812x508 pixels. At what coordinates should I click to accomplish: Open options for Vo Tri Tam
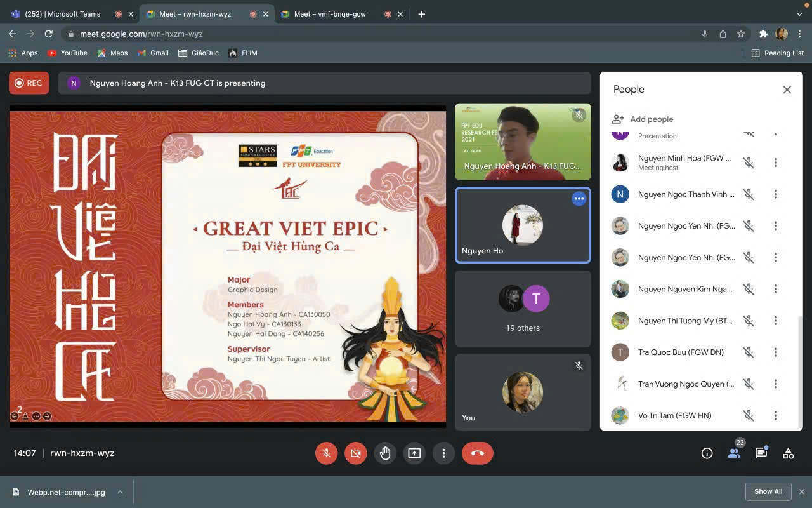click(x=775, y=415)
